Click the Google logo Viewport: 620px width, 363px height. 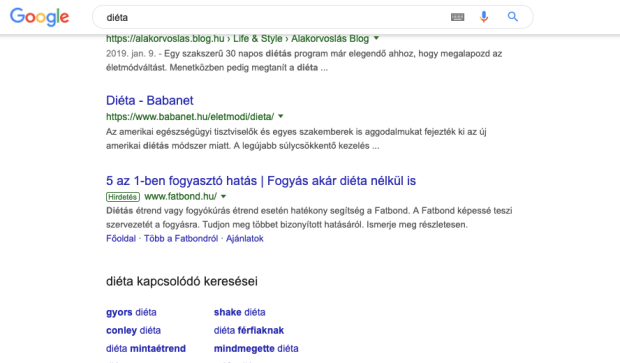click(40, 17)
